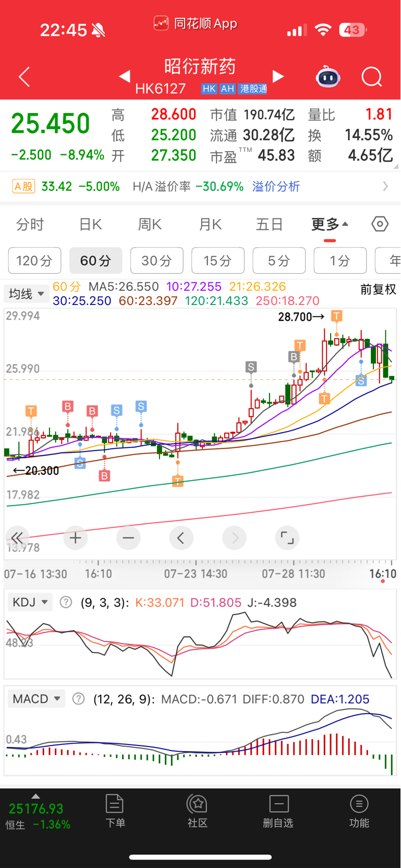
Task: Tap the 同花顺 App return banner
Action: pyautogui.click(x=196, y=23)
